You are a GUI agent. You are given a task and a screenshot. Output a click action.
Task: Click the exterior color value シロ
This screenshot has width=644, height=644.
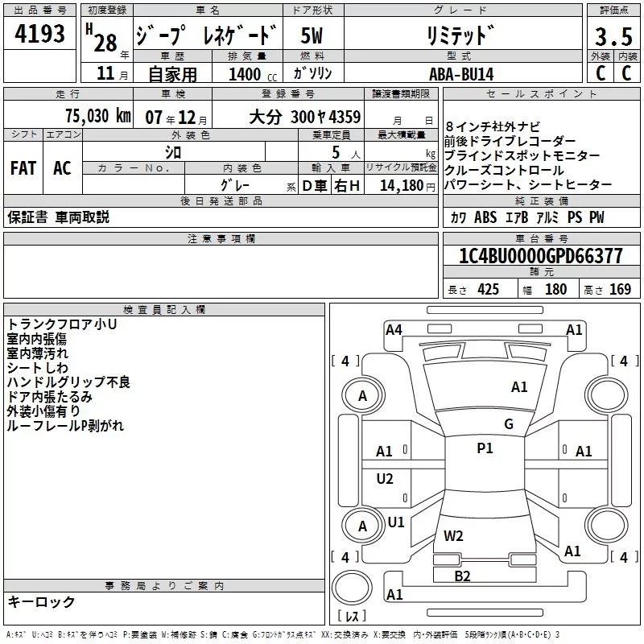coord(173,153)
